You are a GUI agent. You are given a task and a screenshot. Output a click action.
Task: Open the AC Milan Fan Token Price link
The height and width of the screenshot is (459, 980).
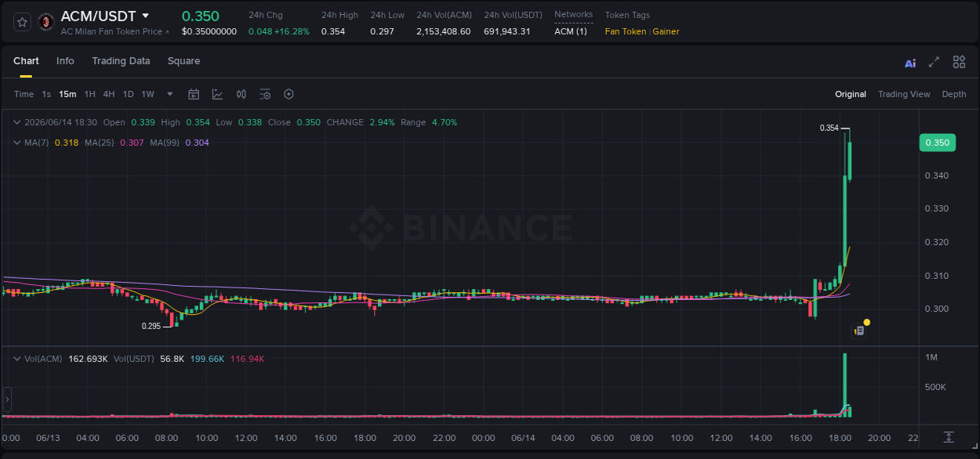click(114, 31)
